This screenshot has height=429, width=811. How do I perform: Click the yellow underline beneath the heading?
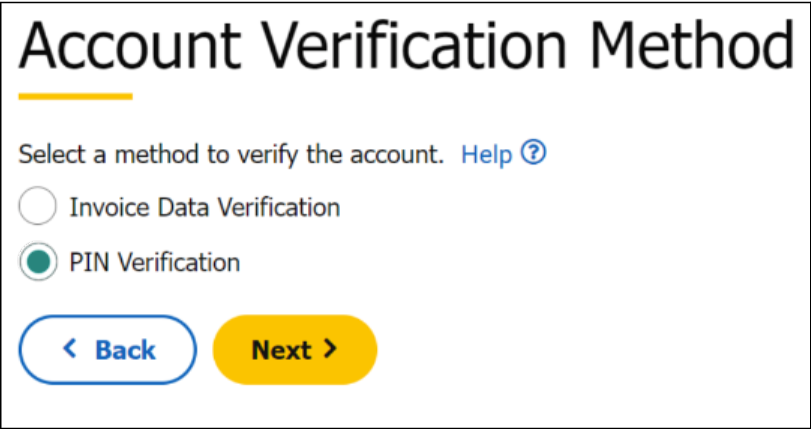click(75, 97)
